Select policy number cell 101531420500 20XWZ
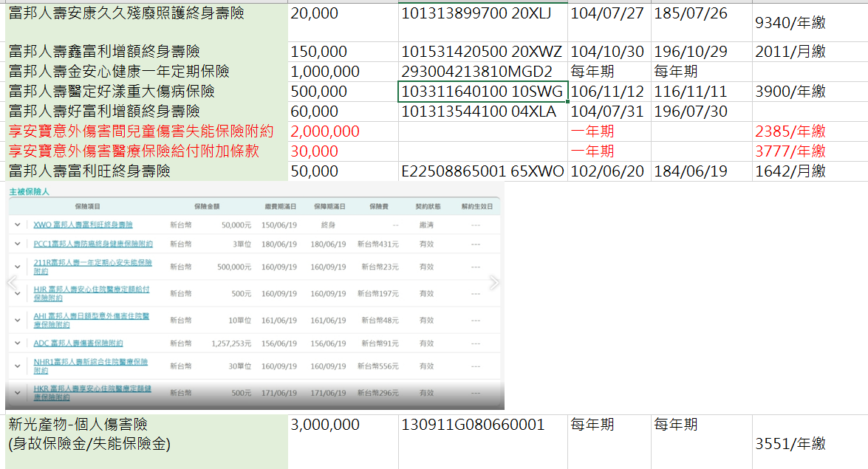Screen dimensions: 868x469 tap(483, 52)
